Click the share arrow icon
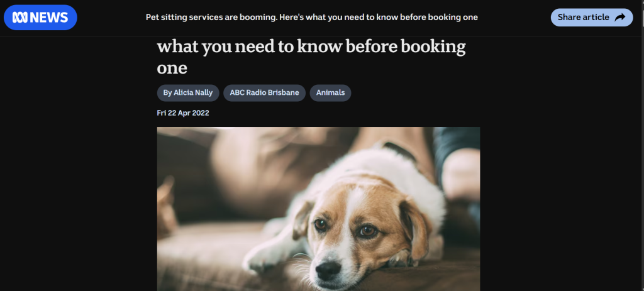Screen dimensions: 644x291 pyautogui.click(x=620, y=17)
